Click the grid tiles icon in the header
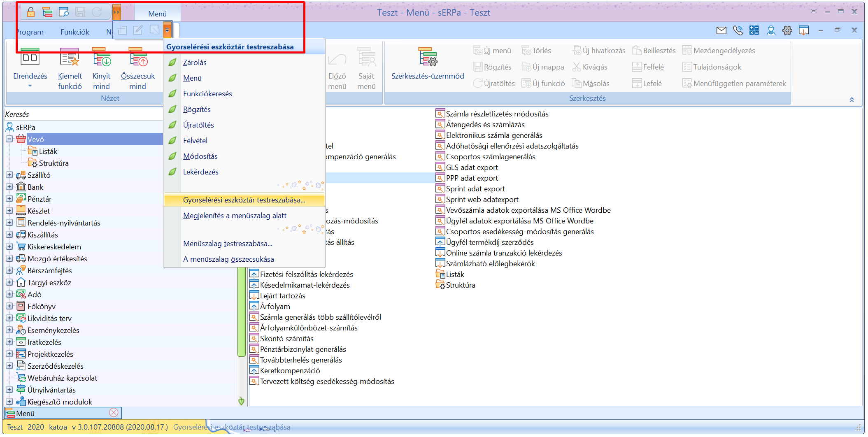This screenshot has height=437, width=868. [x=754, y=30]
